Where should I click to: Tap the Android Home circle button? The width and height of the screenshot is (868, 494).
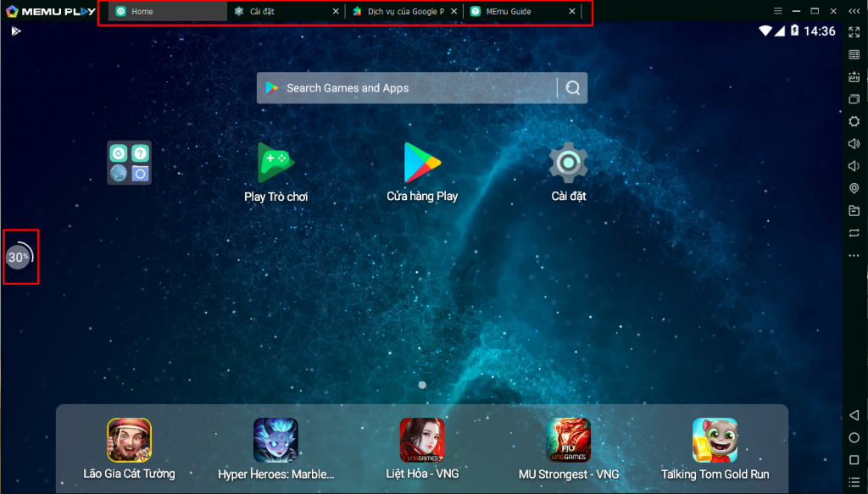click(854, 437)
